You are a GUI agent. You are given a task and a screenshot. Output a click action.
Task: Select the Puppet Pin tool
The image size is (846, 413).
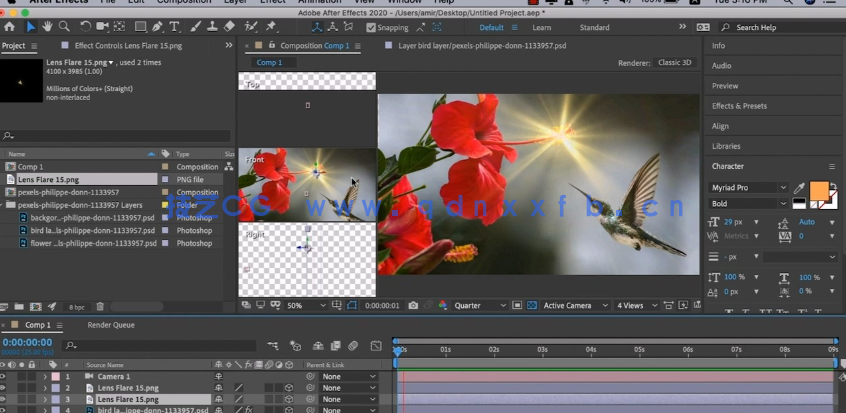pos(271,26)
